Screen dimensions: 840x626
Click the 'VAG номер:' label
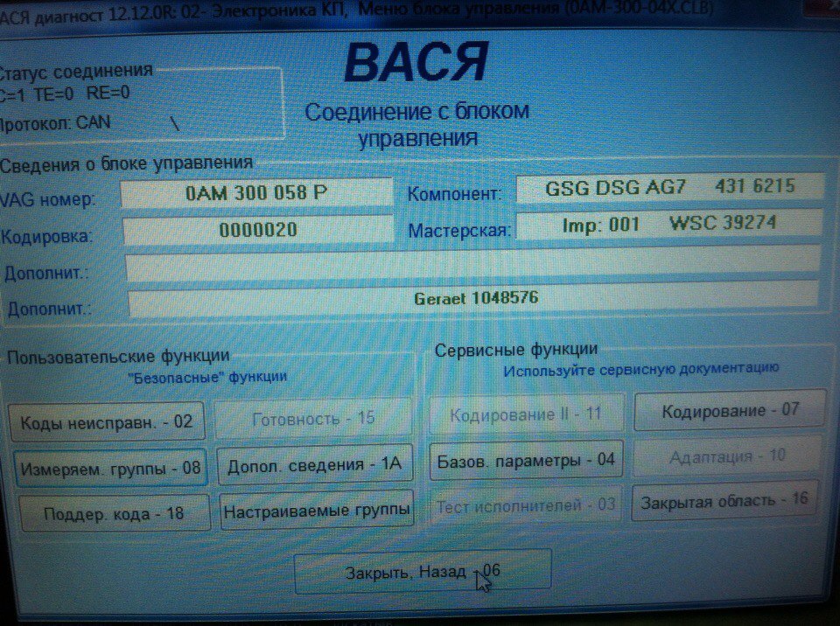pos(47,199)
